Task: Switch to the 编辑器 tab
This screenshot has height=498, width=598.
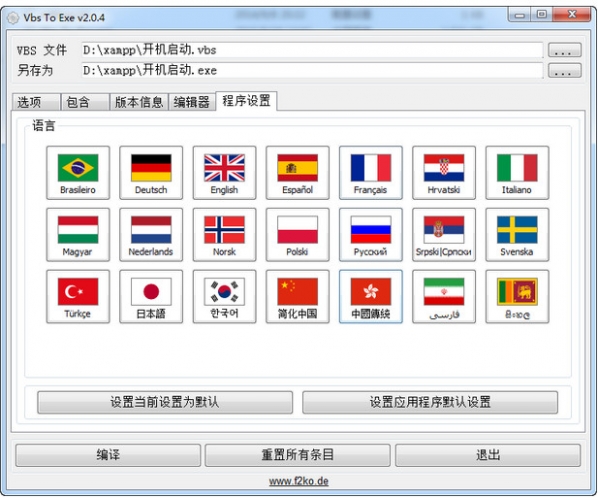Action: [x=192, y=102]
